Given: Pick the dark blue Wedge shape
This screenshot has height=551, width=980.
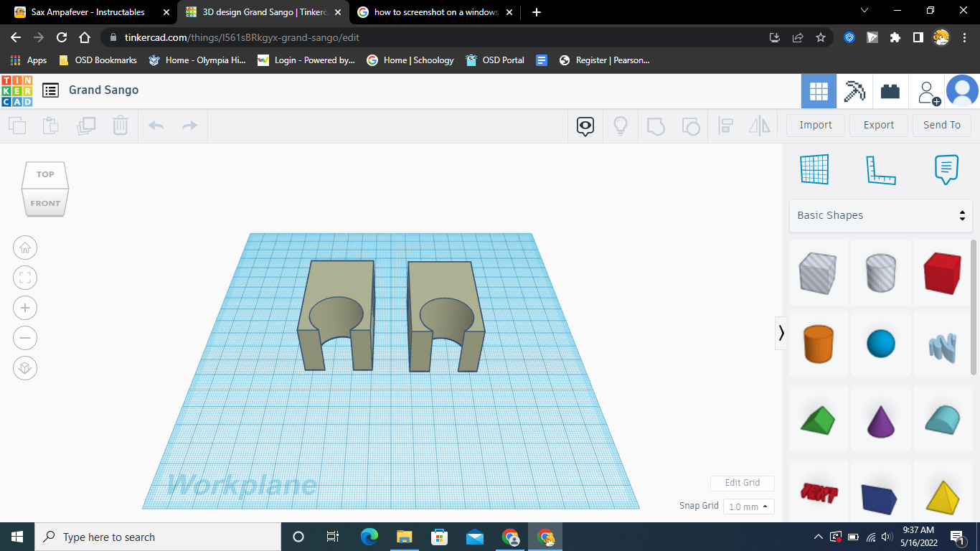Looking at the screenshot, I should [881, 492].
